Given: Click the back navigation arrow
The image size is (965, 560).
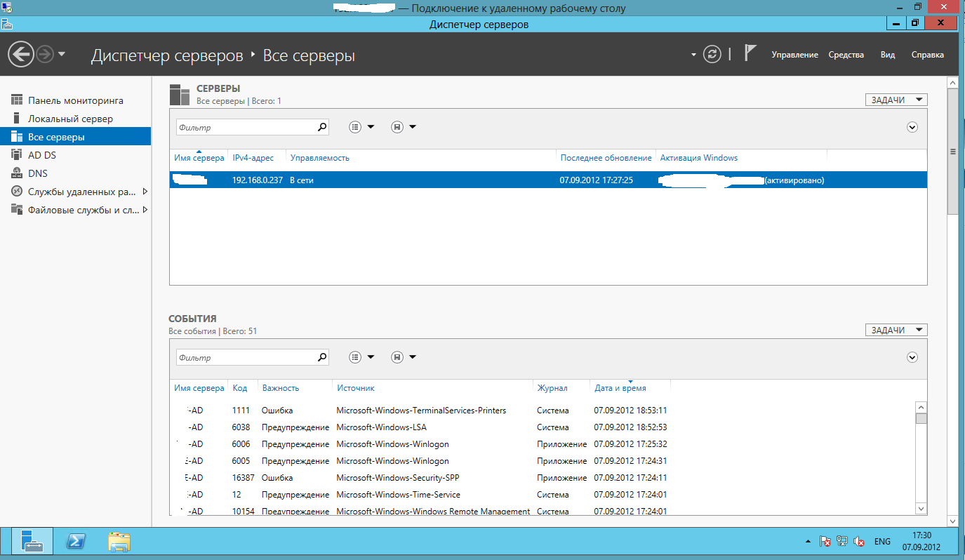Looking at the screenshot, I should 21,55.
